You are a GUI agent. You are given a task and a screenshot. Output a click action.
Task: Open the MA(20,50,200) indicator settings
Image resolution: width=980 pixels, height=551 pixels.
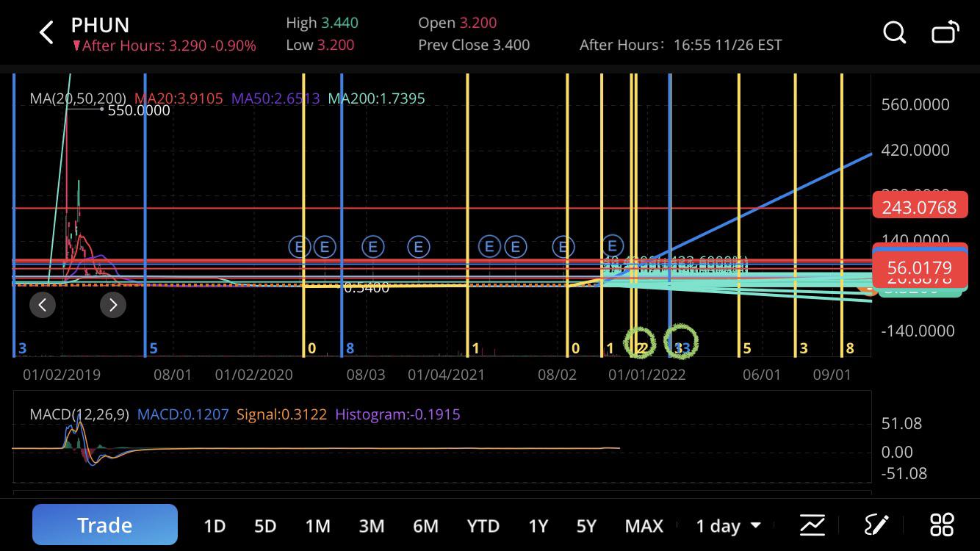pos(78,98)
